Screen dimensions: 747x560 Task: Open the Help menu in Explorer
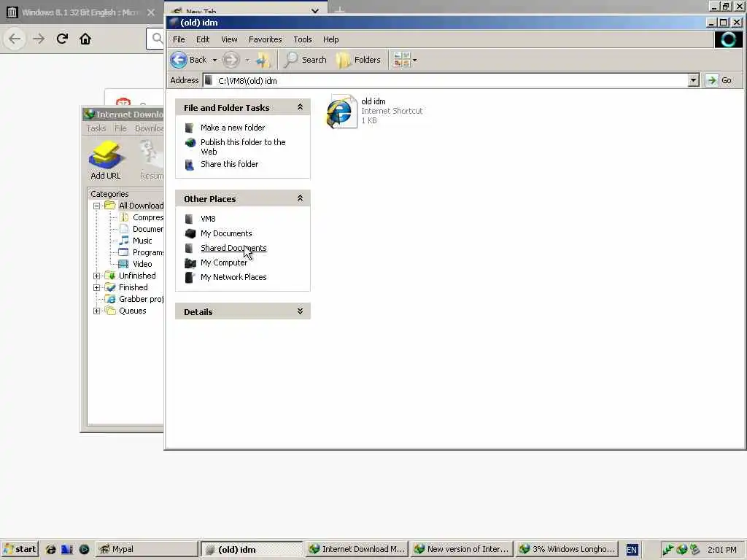coord(330,39)
